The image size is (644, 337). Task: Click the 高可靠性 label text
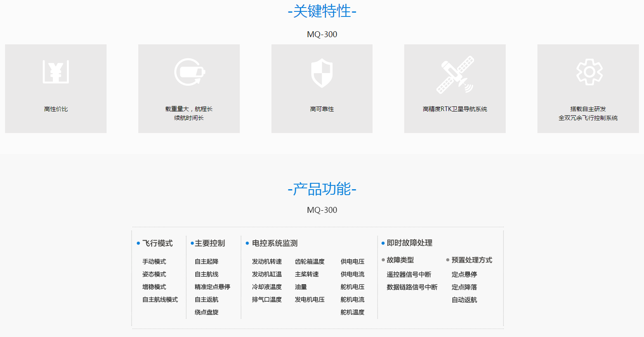pyautogui.click(x=322, y=109)
